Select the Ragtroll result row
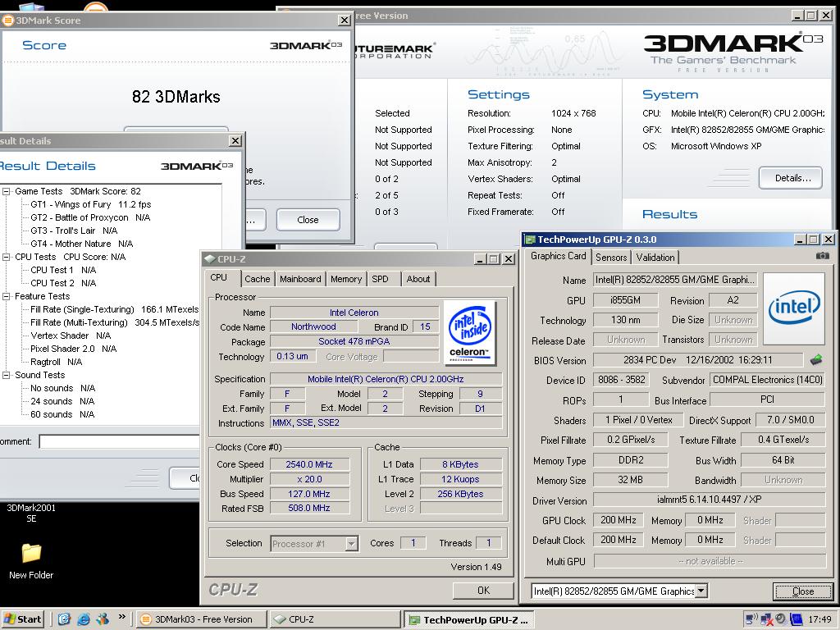 coord(57,362)
